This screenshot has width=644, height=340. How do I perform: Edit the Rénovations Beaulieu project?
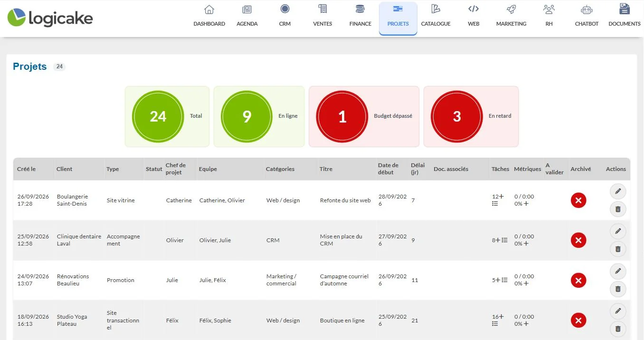(x=618, y=272)
